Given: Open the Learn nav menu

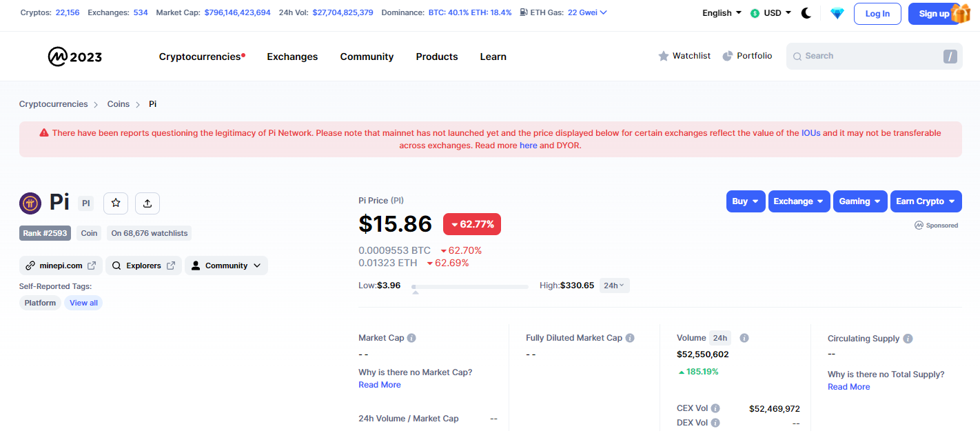Looking at the screenshot, I should (493, 57).
